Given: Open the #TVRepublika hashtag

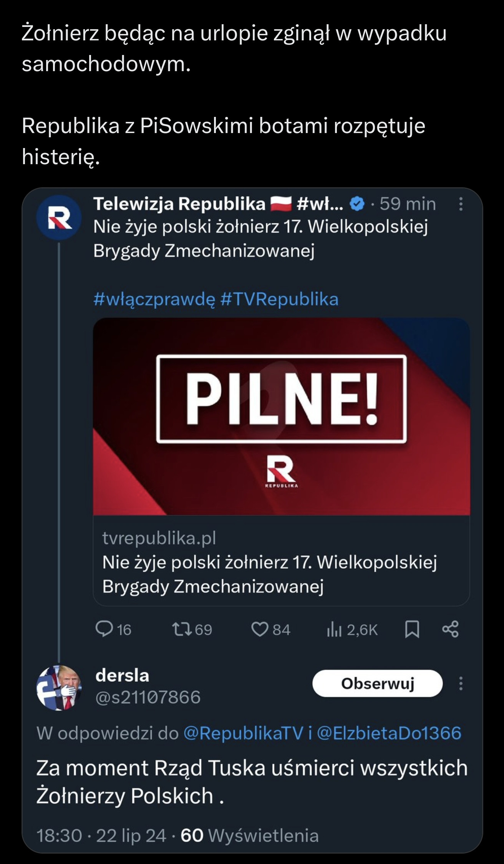Looking at the screenshot, I should tap(280, 299).
